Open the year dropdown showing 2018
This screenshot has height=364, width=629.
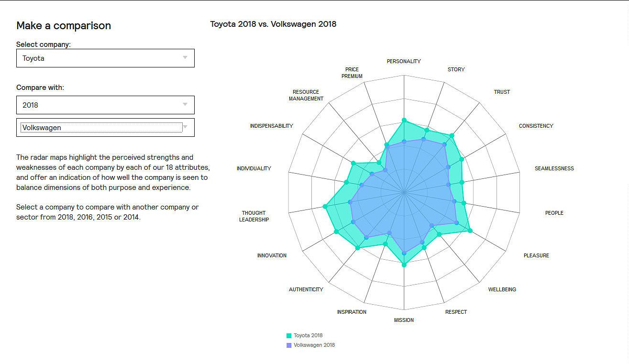pyautogui.click(x=105, y=105)
